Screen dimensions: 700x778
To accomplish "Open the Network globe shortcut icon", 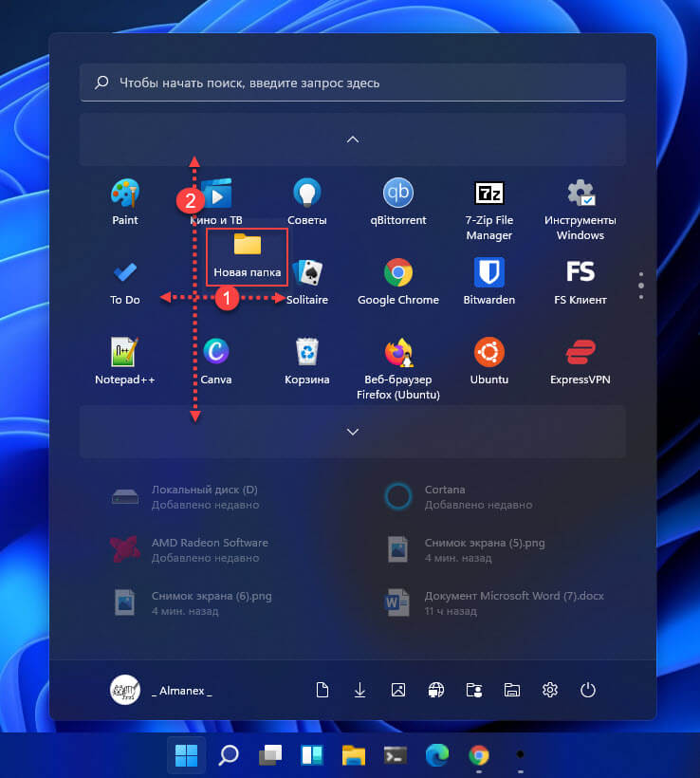I will pyautogui.click(x=435, y=690).
